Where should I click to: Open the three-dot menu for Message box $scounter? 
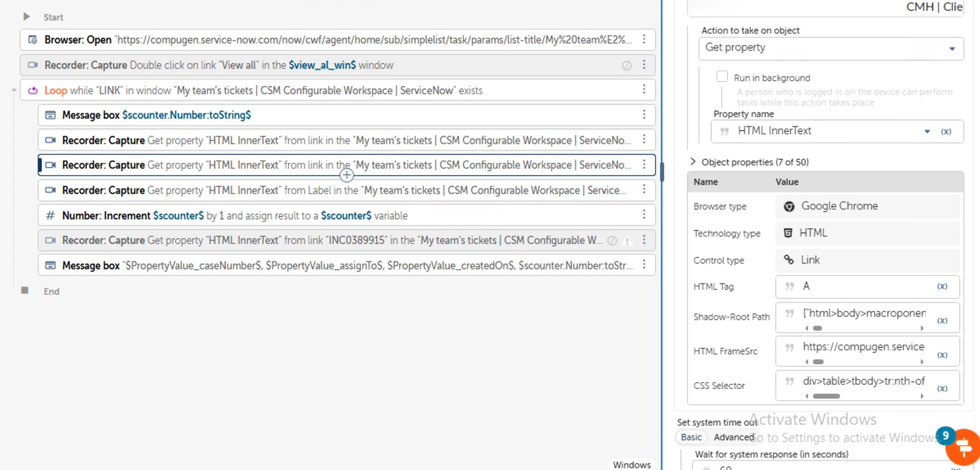point(644,115)
